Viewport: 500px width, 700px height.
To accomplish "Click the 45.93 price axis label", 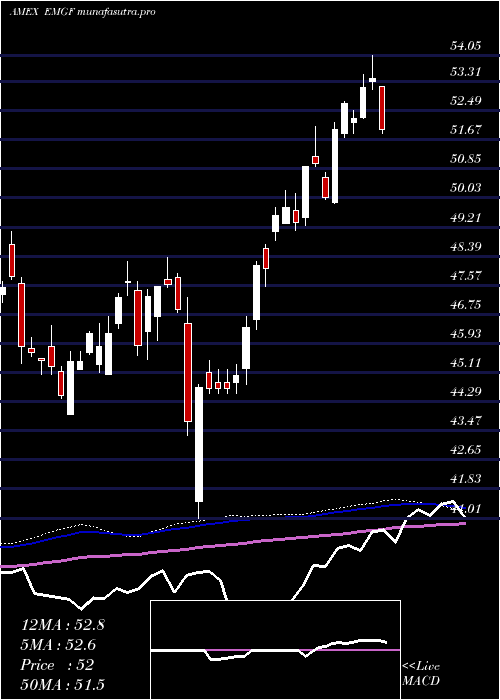I will pos(465,333).
